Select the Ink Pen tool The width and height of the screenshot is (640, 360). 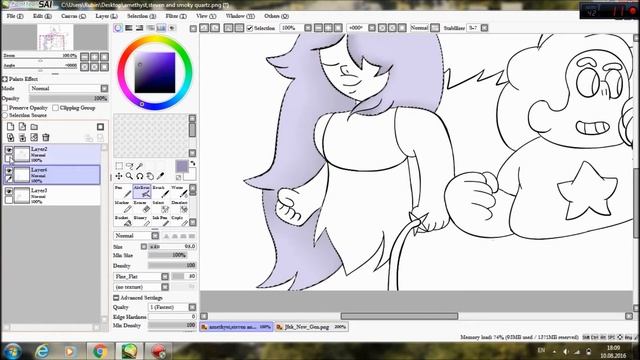coord(160,222)
